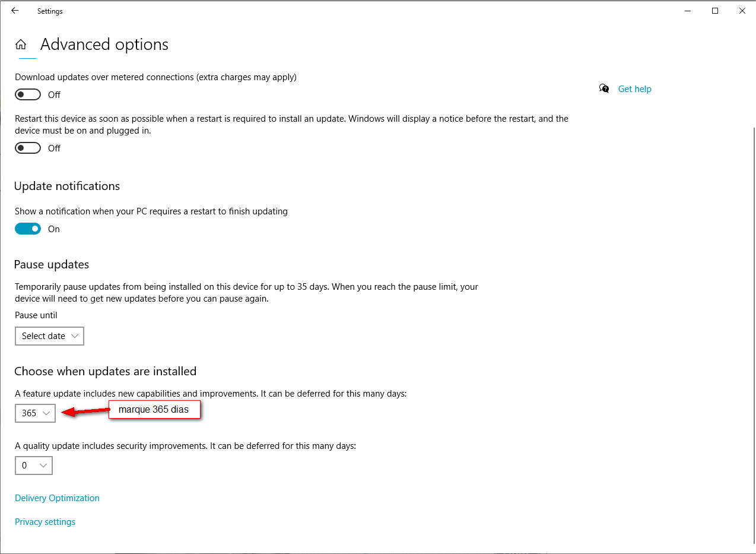Click the red arrow pointing at 365

[83, 411]
